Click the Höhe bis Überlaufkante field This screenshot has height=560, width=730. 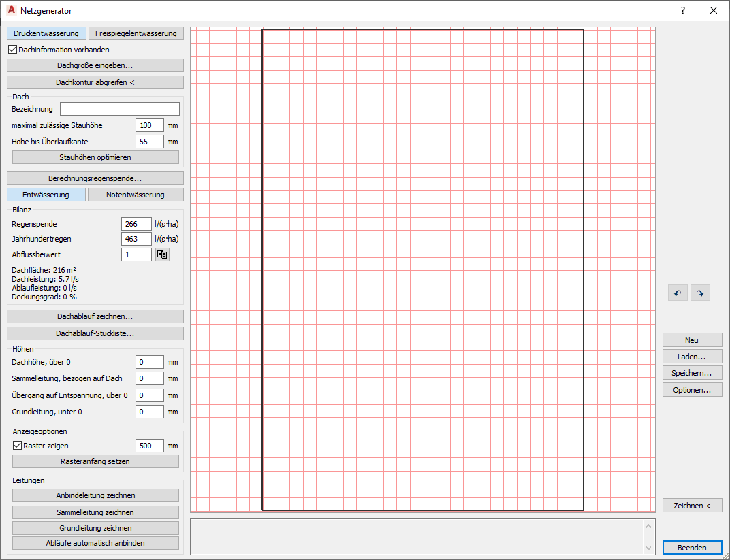(x=149, y=142)
